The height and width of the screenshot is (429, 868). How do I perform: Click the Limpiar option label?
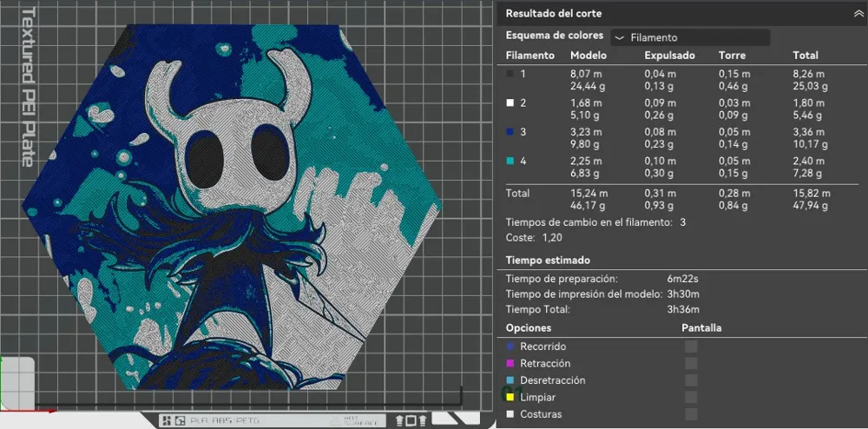point(537,398)
